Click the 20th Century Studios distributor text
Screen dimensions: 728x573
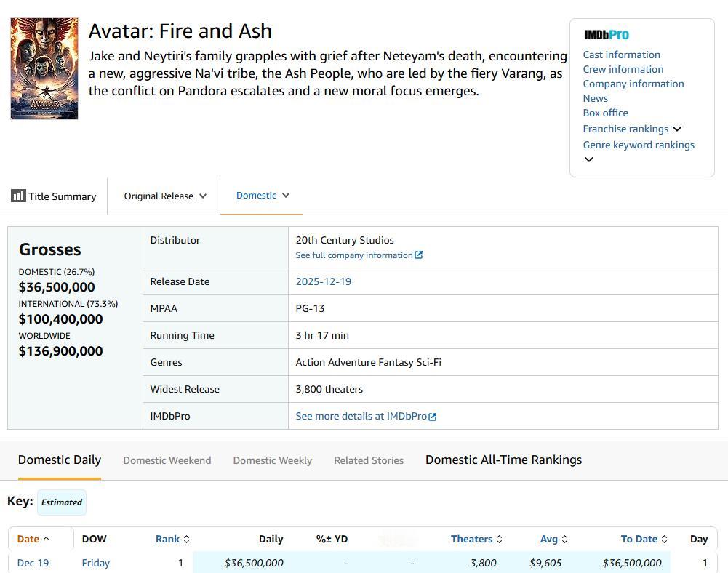(x=345, y=240)
